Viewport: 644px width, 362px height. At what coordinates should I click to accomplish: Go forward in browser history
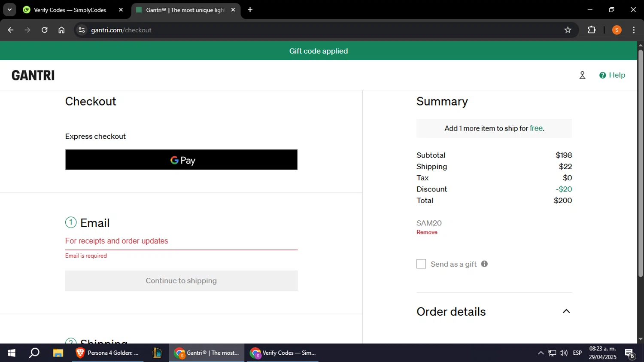click(x=27, y=30)
